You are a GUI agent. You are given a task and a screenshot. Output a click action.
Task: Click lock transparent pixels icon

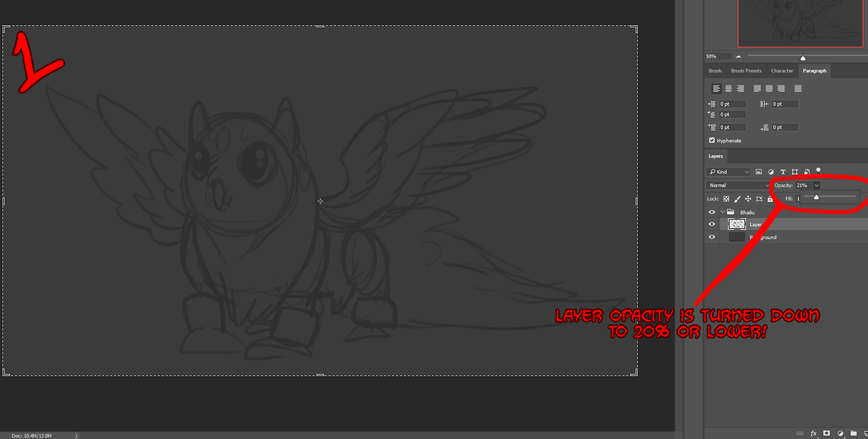tap(726, 198)
